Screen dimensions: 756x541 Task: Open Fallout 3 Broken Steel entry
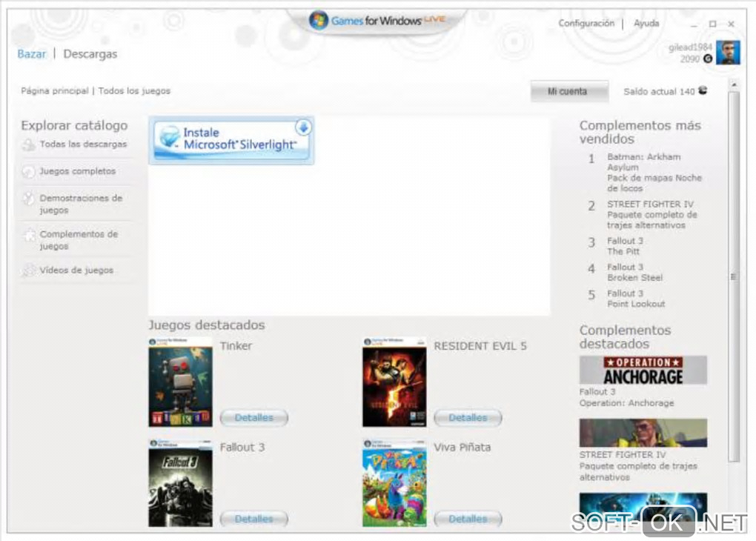click(x=634, y=272)
